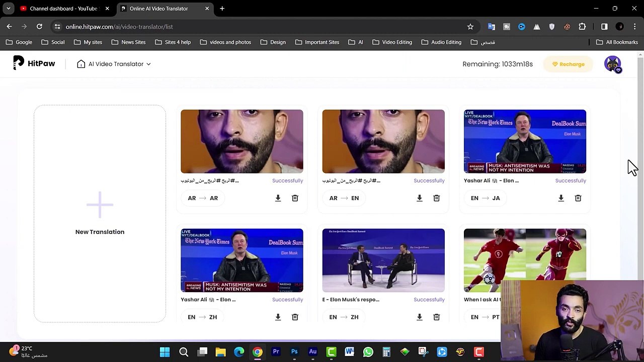View site information icon in address bar
Image resolution: width=644 pixels, height=362 pixels.
click(x=57, y=27)
